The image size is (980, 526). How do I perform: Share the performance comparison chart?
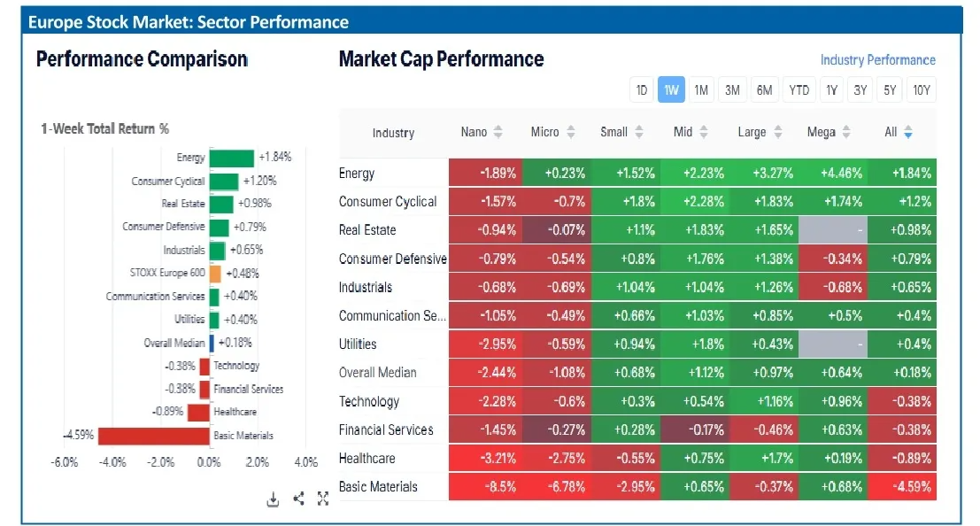[x=298, y=499]
